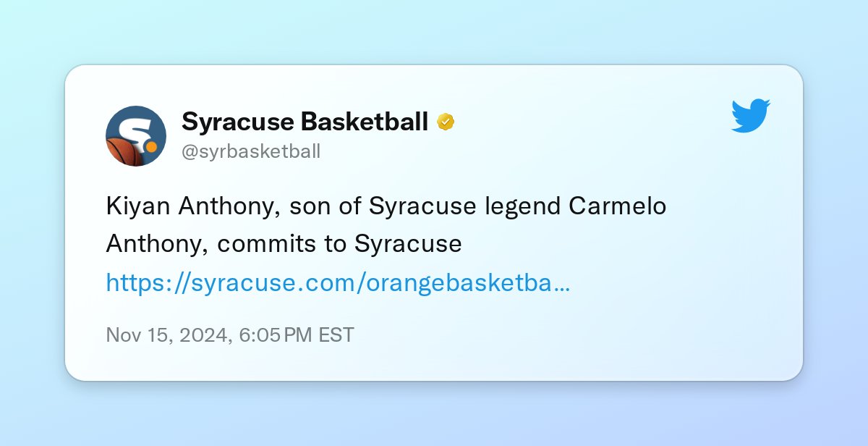Click the https:// prefix of the link
The width and height of the screenshot is (868, 446).
click(148, 282)
